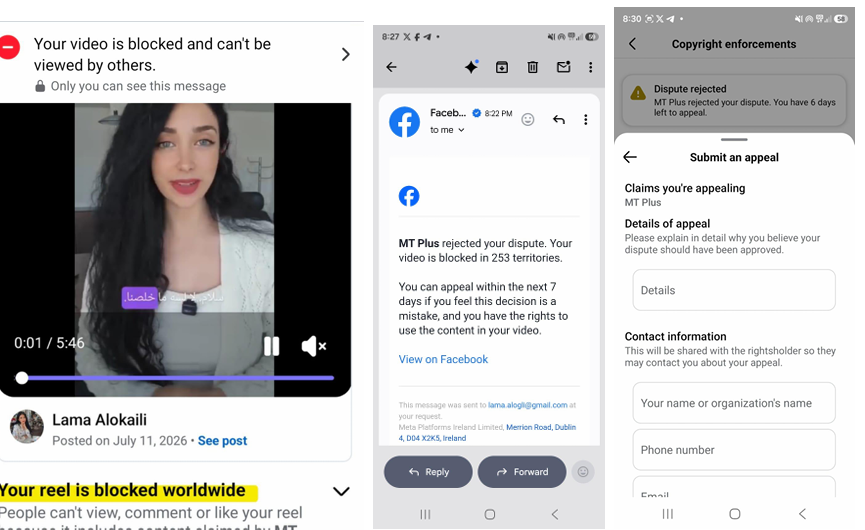Go back from Copyright enforcements
This screenshot has width=865, height=530.
[633, 44]
